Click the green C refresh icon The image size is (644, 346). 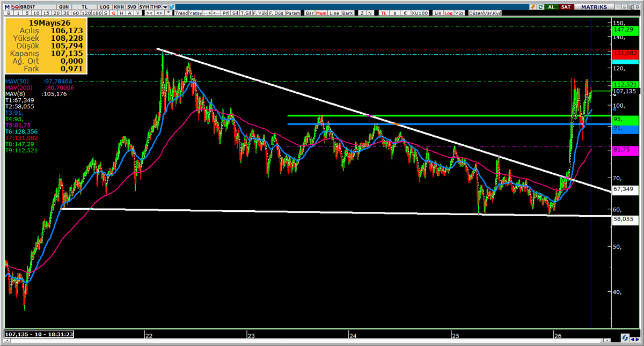point(541,6)
